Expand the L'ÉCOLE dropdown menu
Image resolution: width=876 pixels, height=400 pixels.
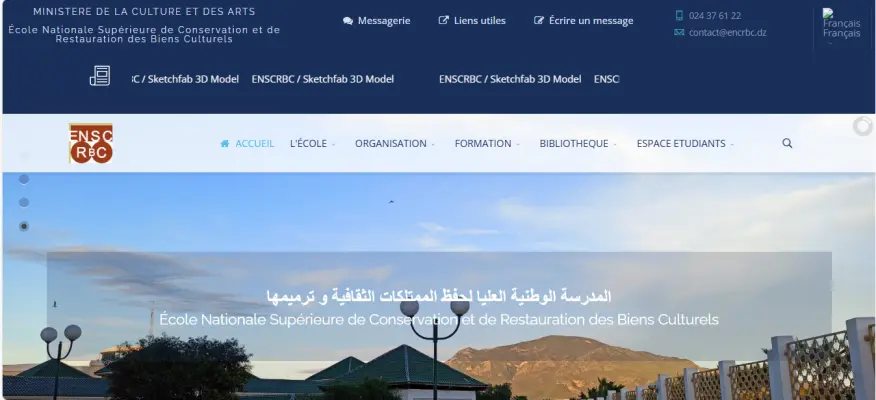[312, 144]
